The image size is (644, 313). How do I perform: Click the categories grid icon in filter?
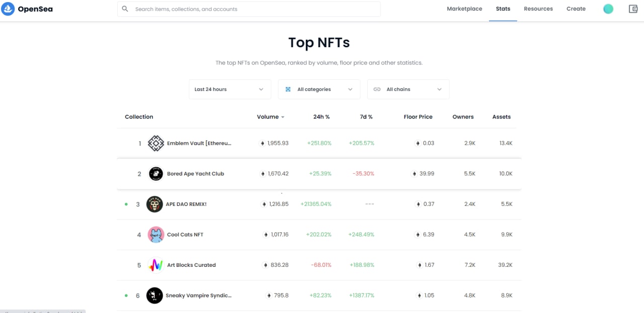coord(288,89)
